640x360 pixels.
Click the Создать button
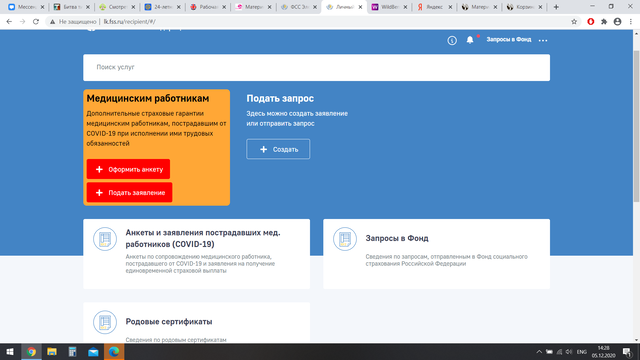pyautogui.click(x=278, y=149)
